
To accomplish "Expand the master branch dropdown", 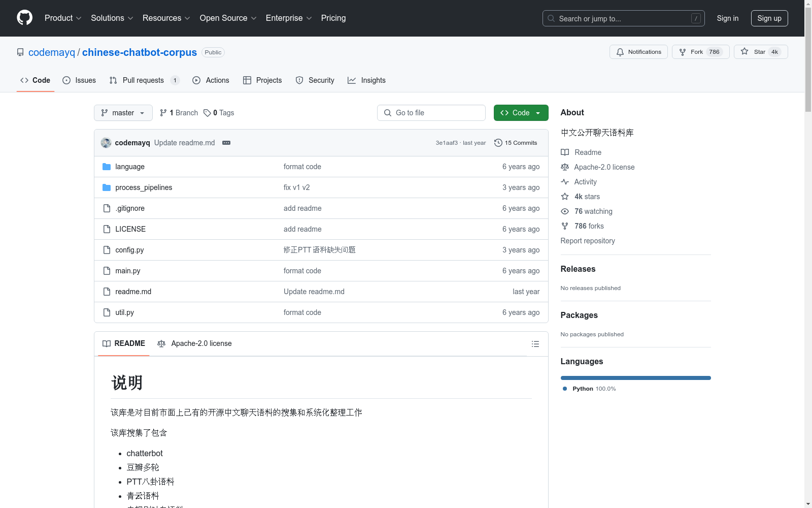I will pos(123,113).
